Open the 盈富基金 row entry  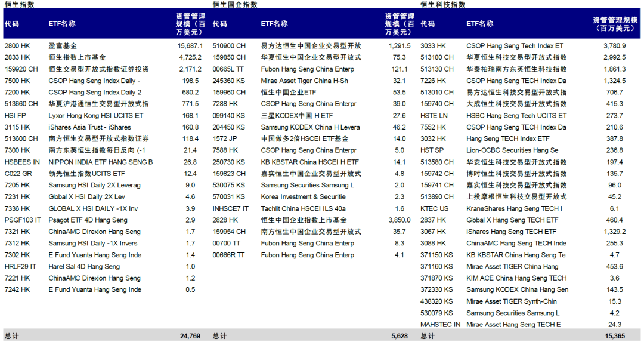62,46
